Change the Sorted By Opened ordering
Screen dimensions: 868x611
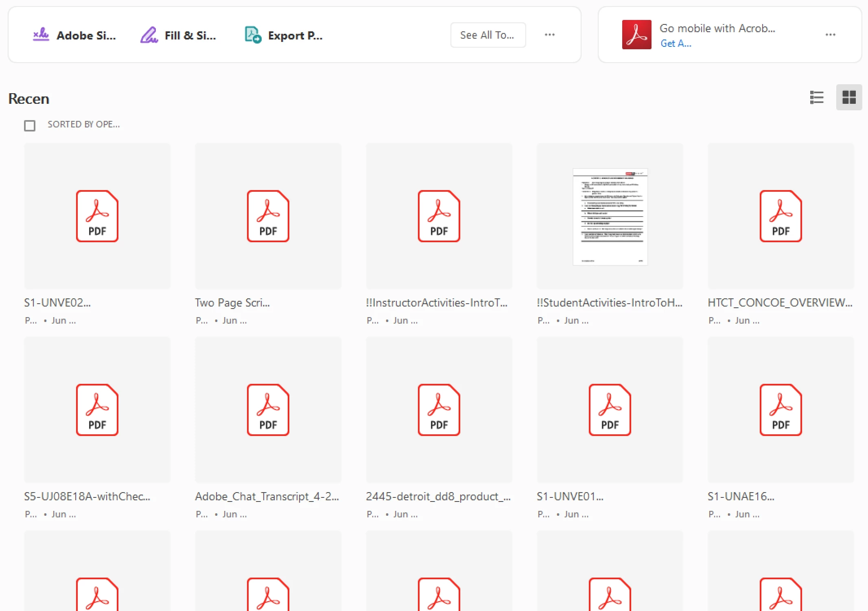83,125
